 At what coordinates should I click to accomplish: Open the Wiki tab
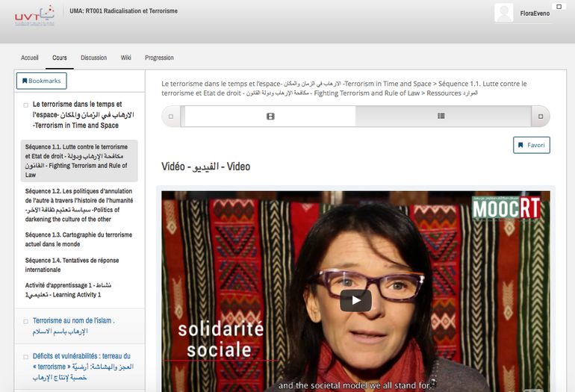tap(126, 57)
